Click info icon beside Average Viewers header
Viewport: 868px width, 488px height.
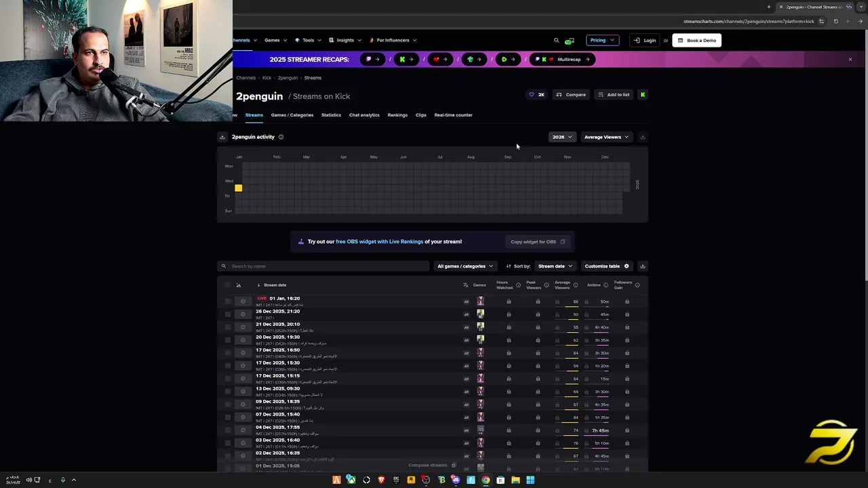(x=576, y=285)
